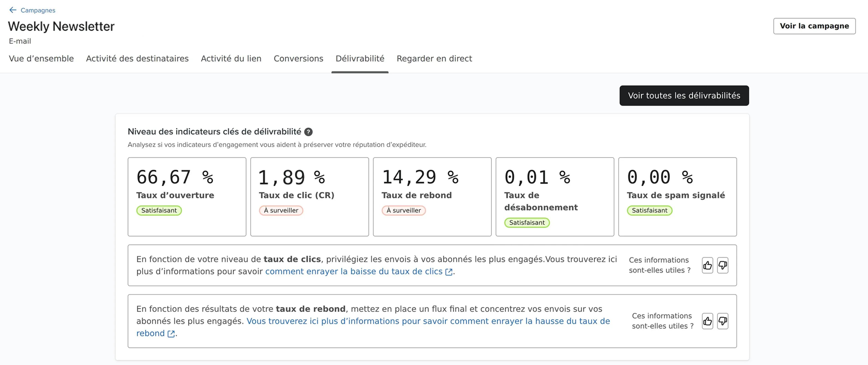Click external link icon after the word rebond
Screen dimensions: 868x365
[171, 334]
